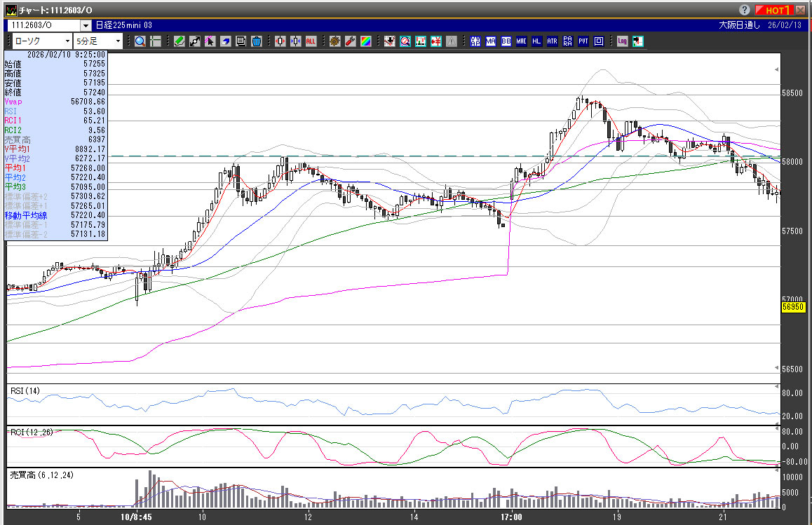This screenshot has height=525, width=812.
Task: Click the help question mark button
Action: pos(745,10)
